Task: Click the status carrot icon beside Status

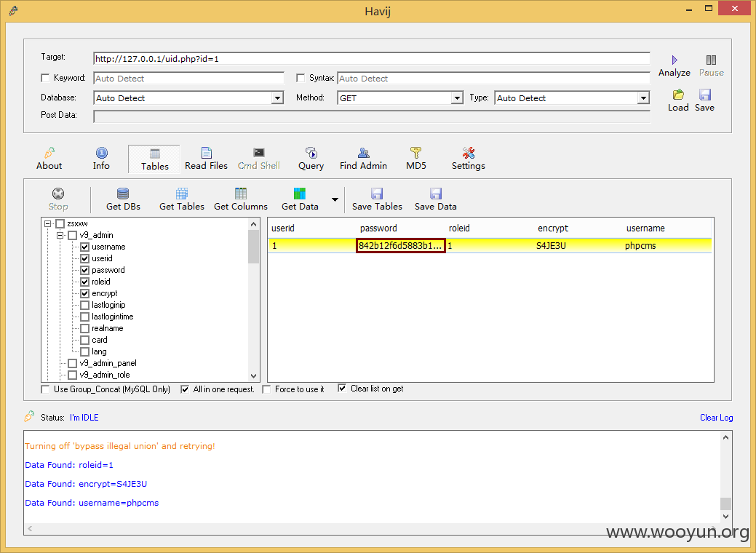Action: (x=29, y=416)
